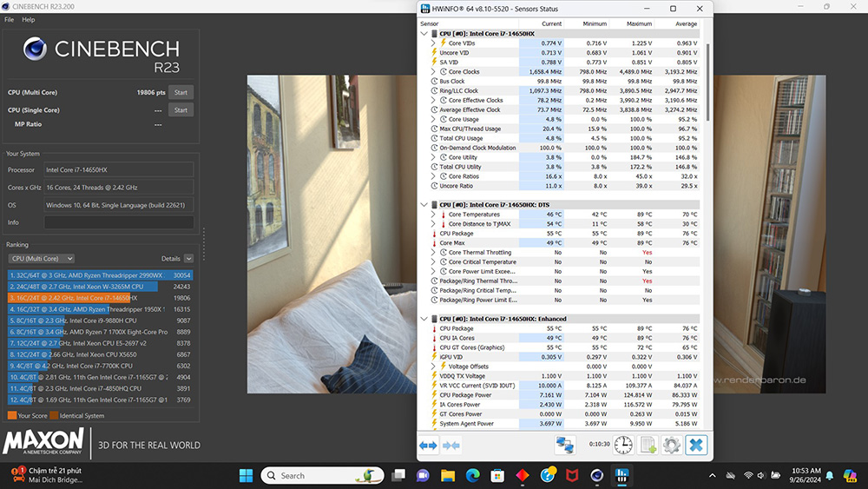Select the Bus Clock sensor row
The width and height of the screenshot is (868, 489).
564,81
